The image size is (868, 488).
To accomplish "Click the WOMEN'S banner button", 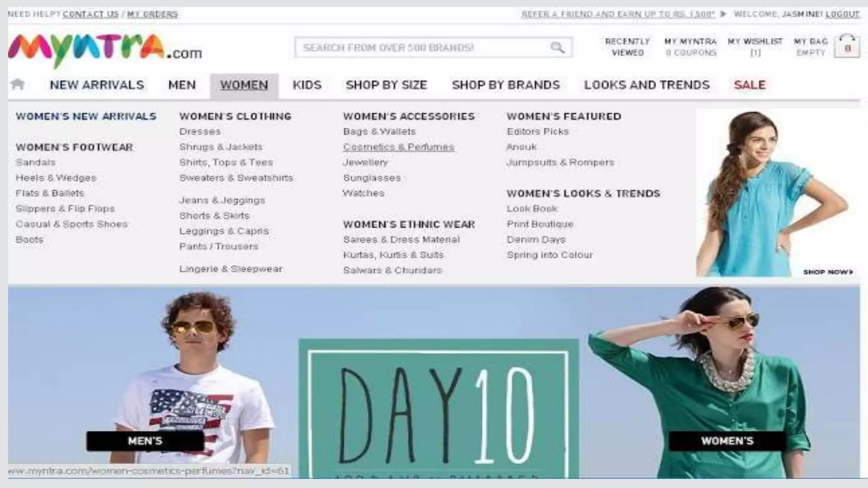I will 727,441.
